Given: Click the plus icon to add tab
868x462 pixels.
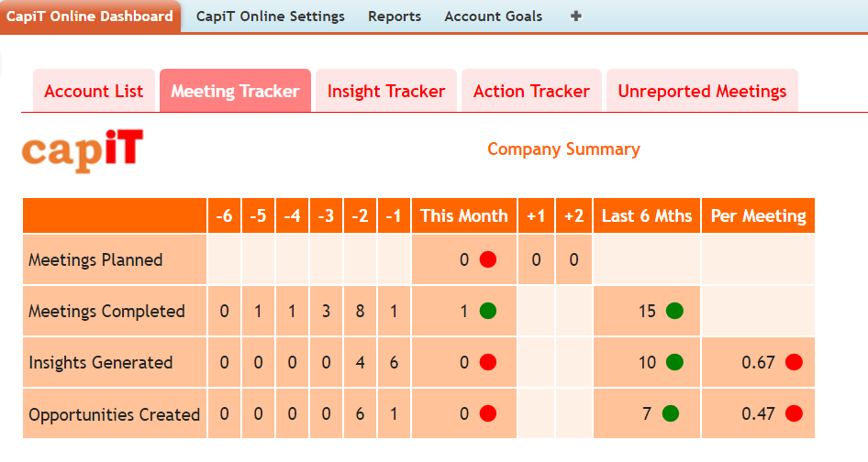Looking at the screenshot, I should point(576,16).
